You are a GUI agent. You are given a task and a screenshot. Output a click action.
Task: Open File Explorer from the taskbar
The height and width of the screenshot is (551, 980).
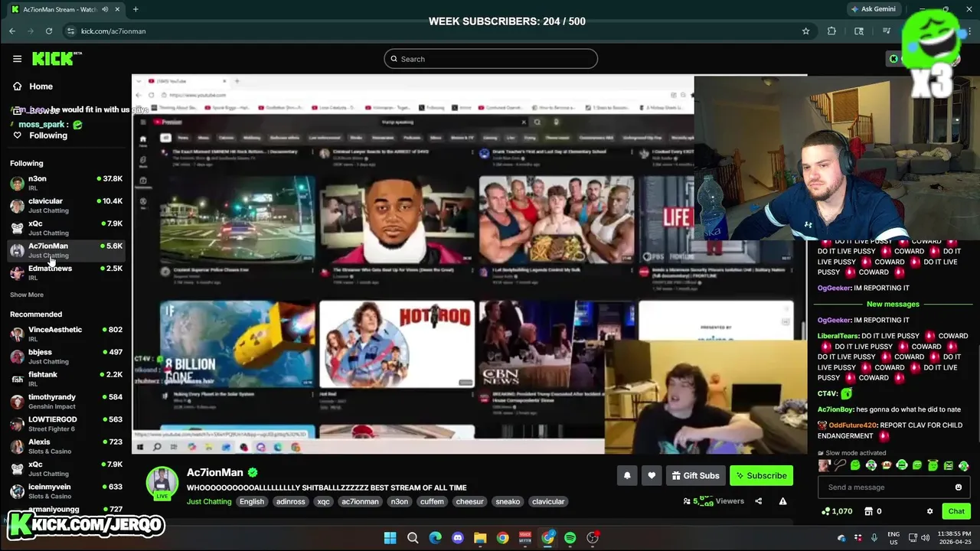[480, 538]
